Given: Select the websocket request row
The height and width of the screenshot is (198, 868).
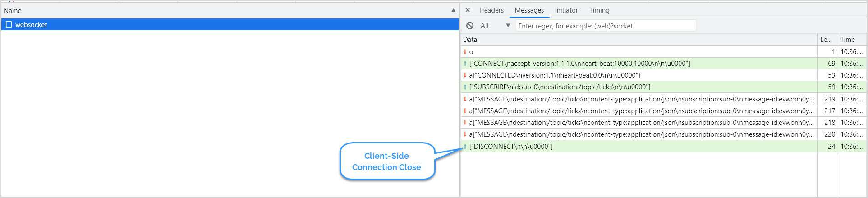Looking at the screenshot, I should click(225, 24).
